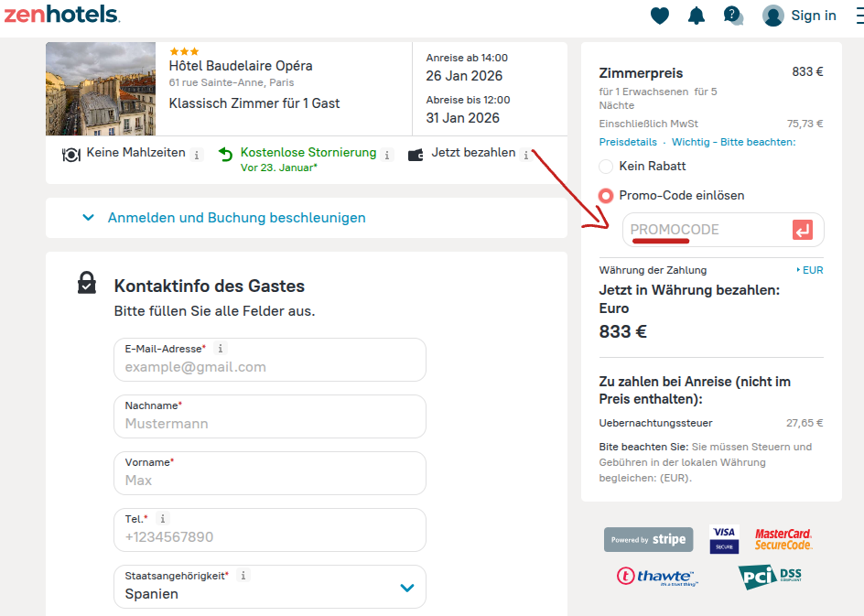Click the Powered by stripe badge
This screenshot has width=864, height=616.
[x=649, y=539]
